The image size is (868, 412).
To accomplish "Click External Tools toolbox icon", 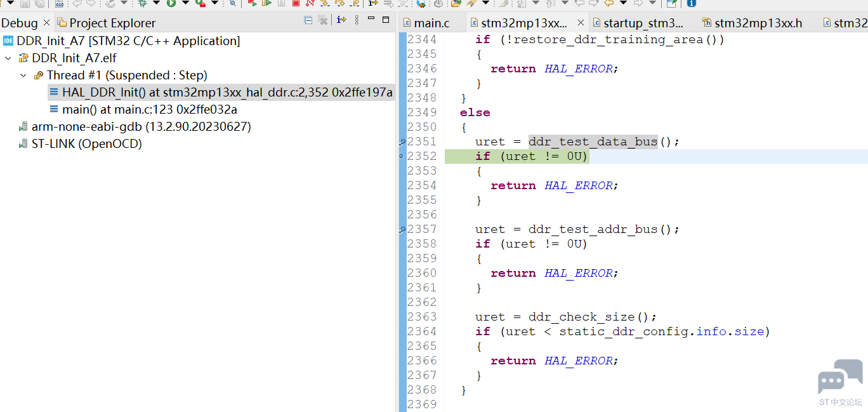I will point(201,3).
